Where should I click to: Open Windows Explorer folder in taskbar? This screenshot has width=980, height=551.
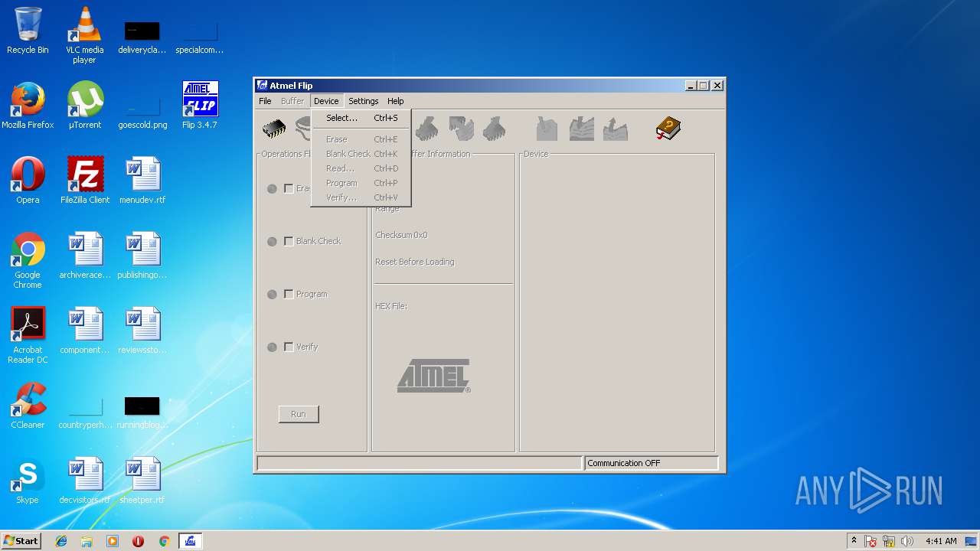click(x=87, y=541)
